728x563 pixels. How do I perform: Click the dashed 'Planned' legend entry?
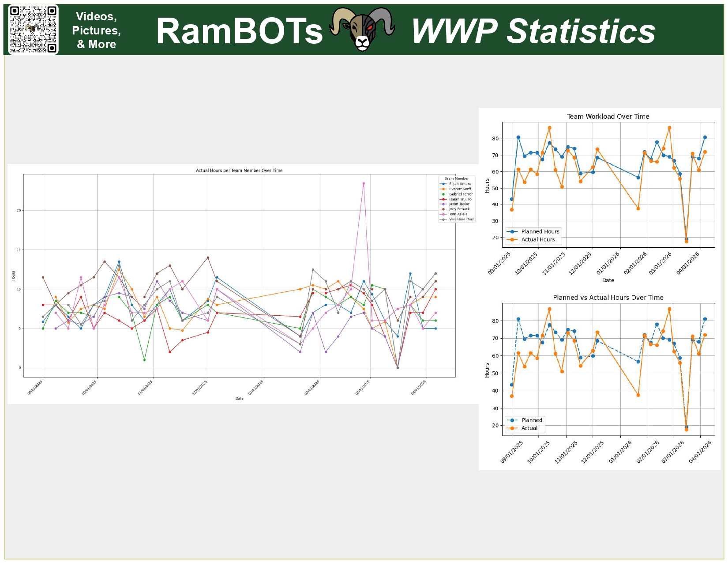point(525,420)
